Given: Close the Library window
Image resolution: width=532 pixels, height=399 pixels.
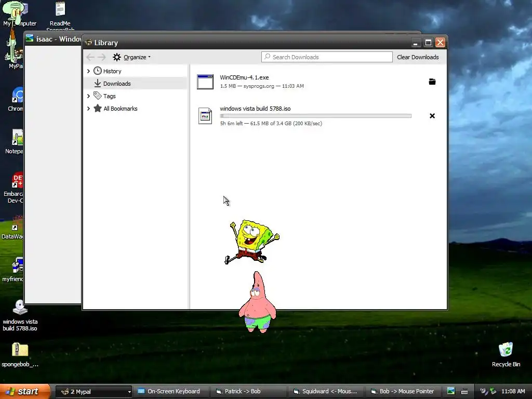Looking at the screenshot, I should (440, 43).
